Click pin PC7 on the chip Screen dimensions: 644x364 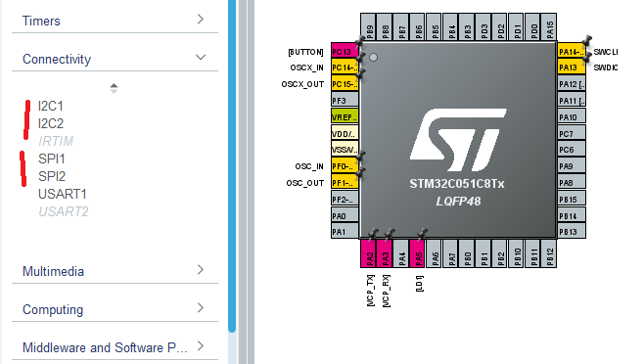tap(572, 133)
